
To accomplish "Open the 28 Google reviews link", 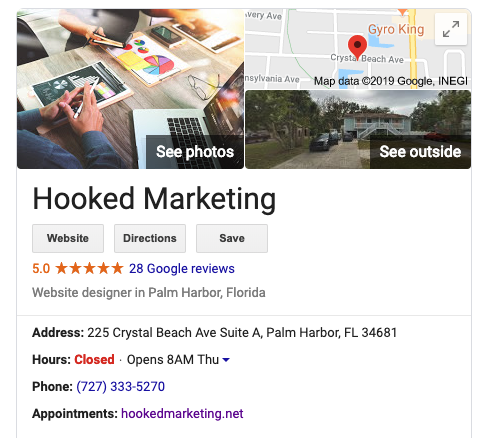I will coord(182,269).
